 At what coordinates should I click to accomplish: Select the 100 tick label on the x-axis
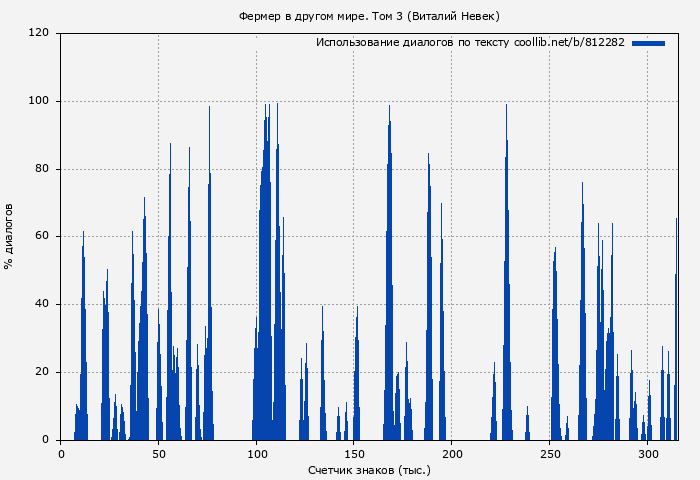pos(256,454)
